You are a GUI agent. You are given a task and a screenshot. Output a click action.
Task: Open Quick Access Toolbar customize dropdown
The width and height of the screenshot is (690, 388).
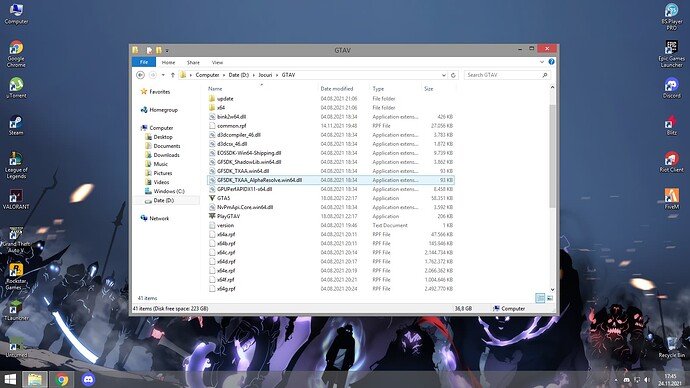coord(167,51)
